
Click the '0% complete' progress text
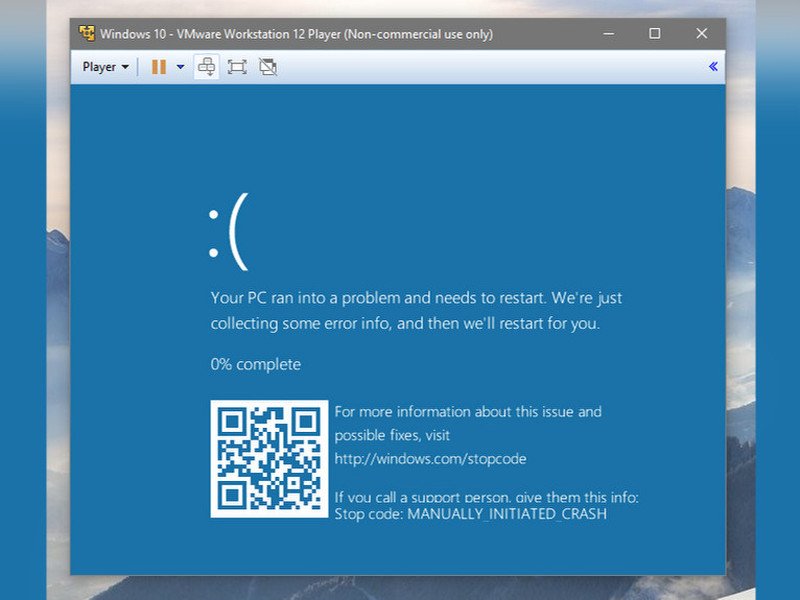(x=256, y=364)
